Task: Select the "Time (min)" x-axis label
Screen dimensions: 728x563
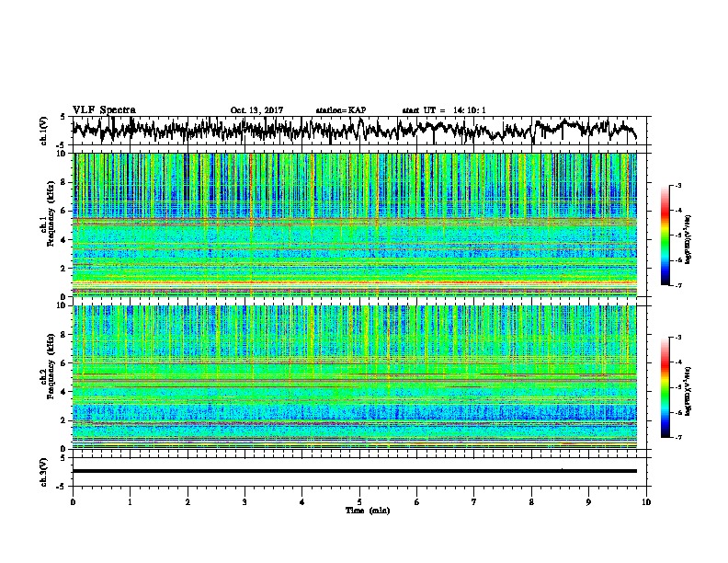Action: tap(368, 511)
